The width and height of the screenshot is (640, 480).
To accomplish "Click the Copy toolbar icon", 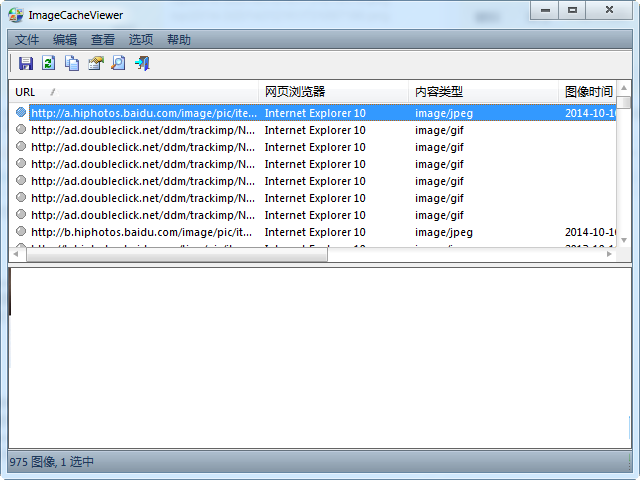I will click(x=72, y=64).
